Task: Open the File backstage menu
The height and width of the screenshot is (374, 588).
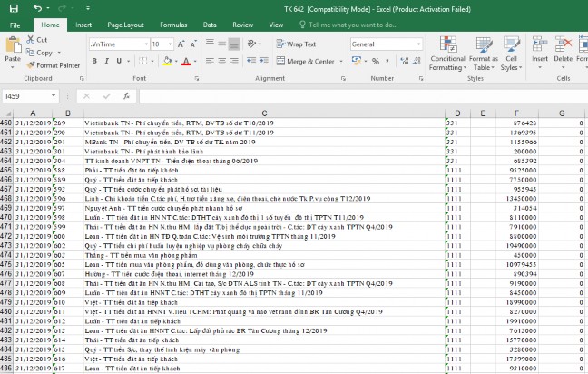Action: [15, 25]
